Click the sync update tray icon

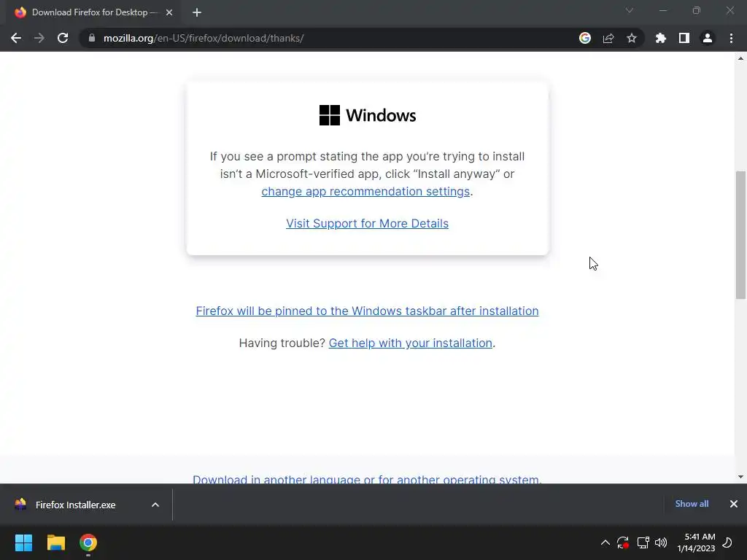(x=623, y=542)
